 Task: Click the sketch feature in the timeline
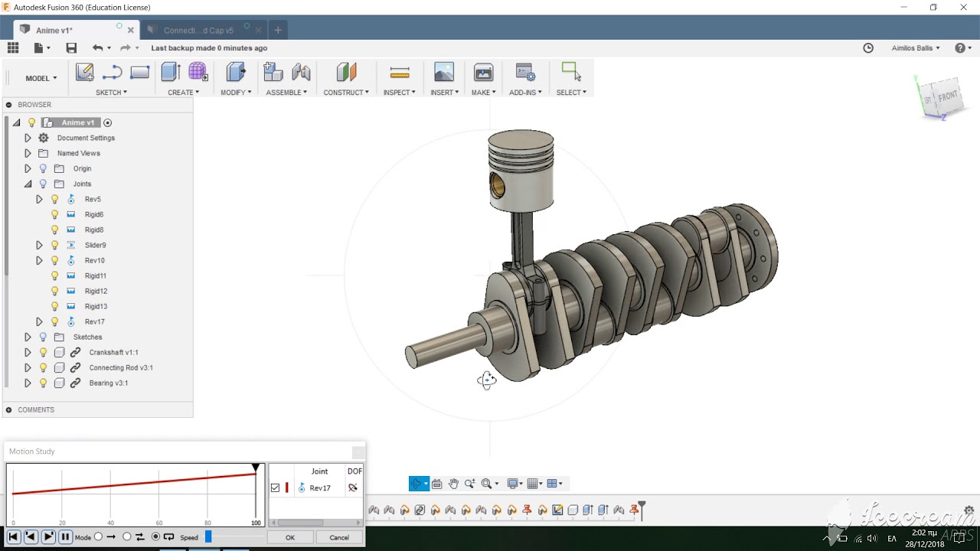(557, 510)
